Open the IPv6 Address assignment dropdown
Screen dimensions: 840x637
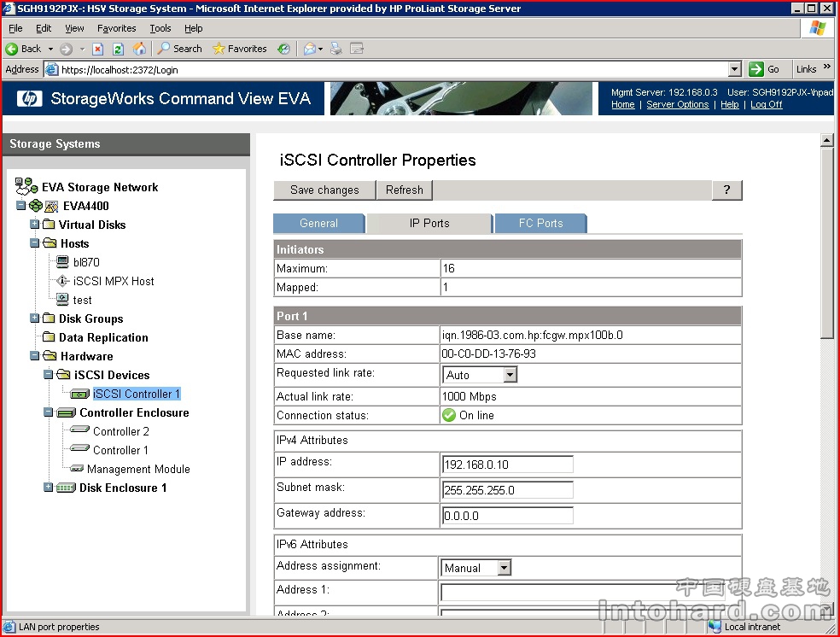(x=505, y=567)
